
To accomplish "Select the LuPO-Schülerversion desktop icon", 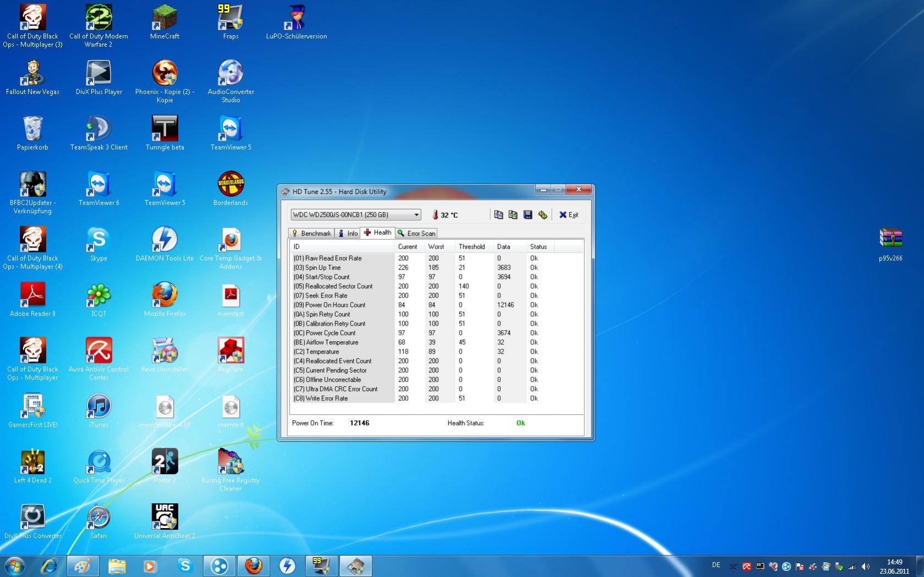I will [297, 23].
